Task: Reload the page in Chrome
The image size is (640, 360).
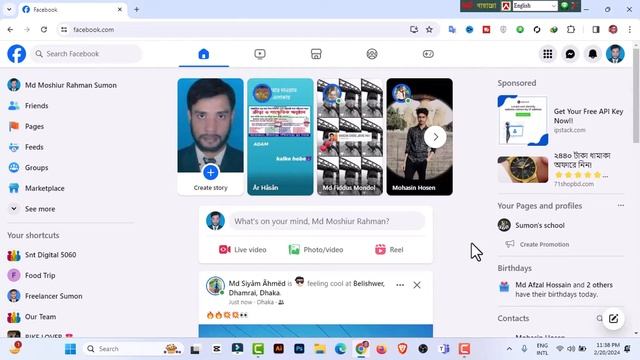Action: 44,29
